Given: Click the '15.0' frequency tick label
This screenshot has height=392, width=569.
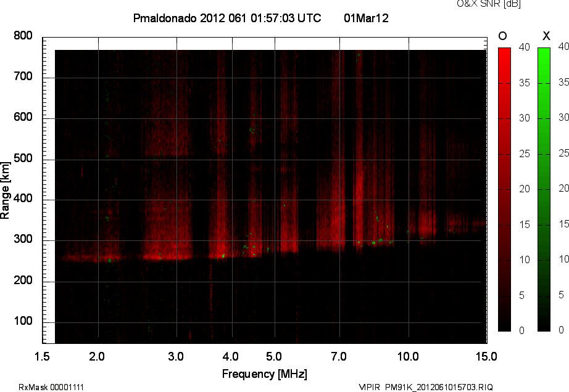Looking at the screenshot, I should pos(486,356).
